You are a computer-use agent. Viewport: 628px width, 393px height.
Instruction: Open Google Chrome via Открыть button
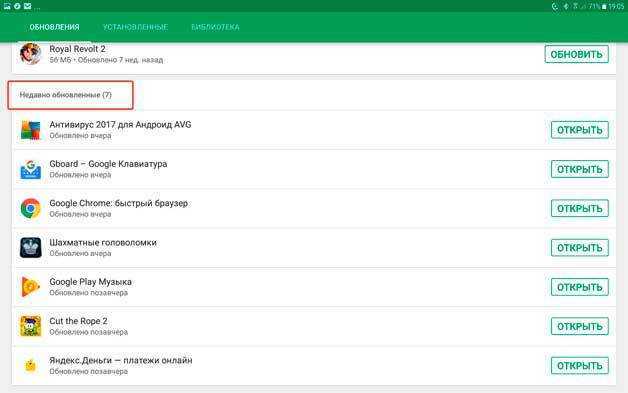[580, 209]
